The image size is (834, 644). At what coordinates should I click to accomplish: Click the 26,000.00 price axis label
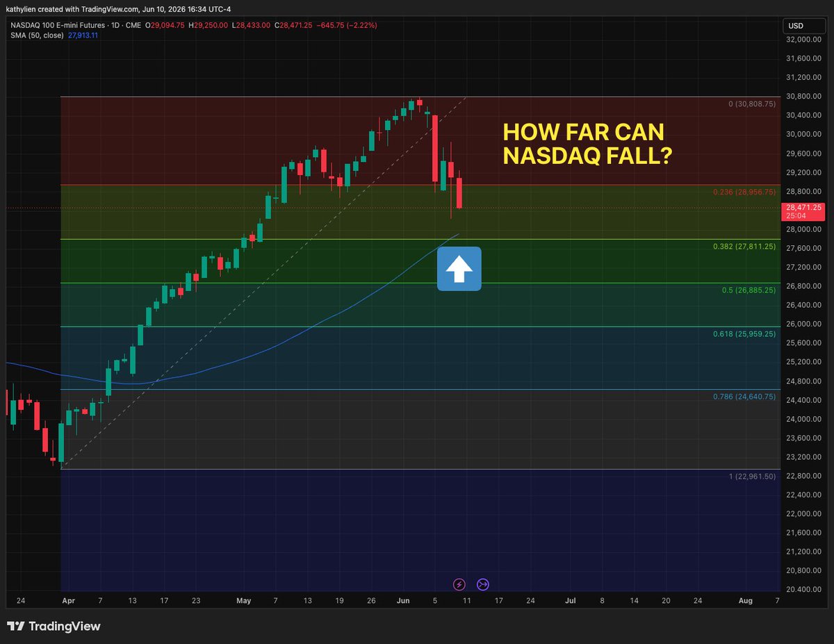coord(804,324)
